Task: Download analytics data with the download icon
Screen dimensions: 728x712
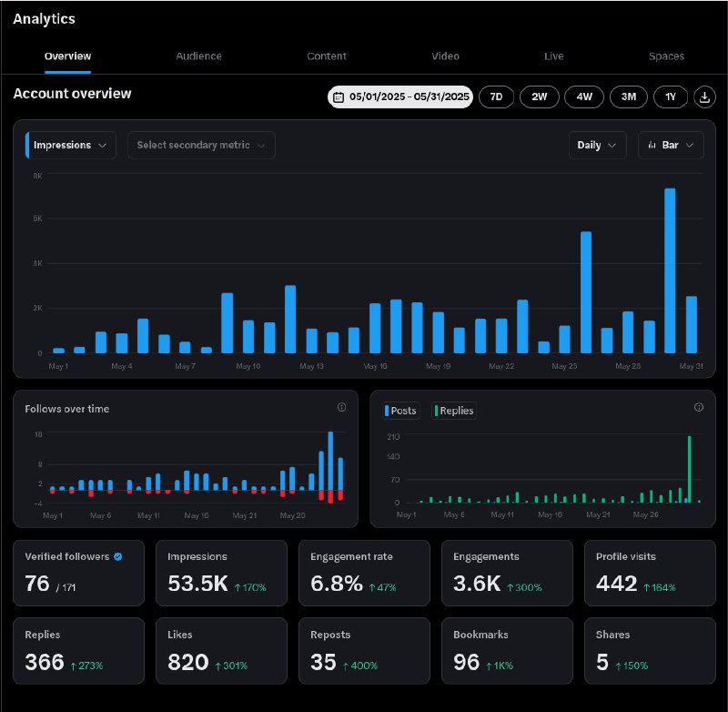Action: point(704,97)
